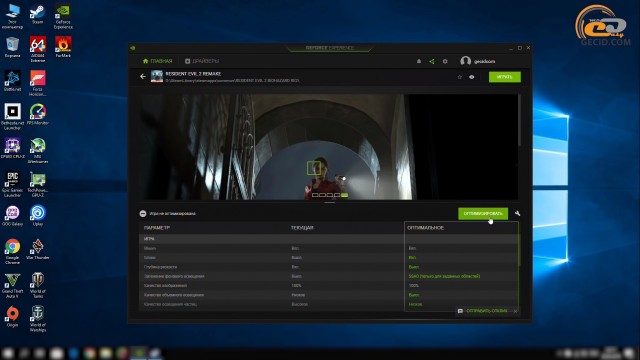This screenshot has height=360, width=640.
Task: Click the Resident Evil 2 game thumbnail
Action: click(x=157, y=76)
